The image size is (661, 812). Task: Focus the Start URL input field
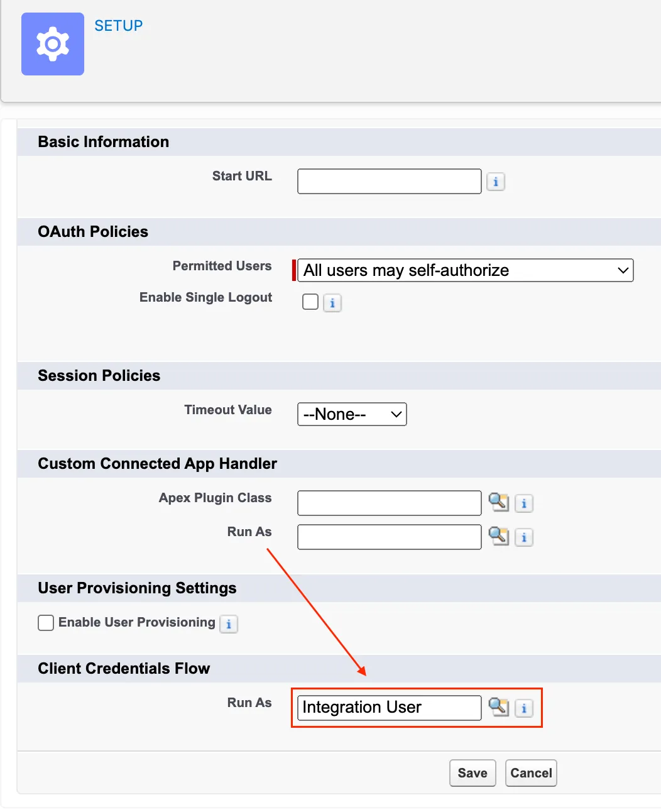click(390, 182)
